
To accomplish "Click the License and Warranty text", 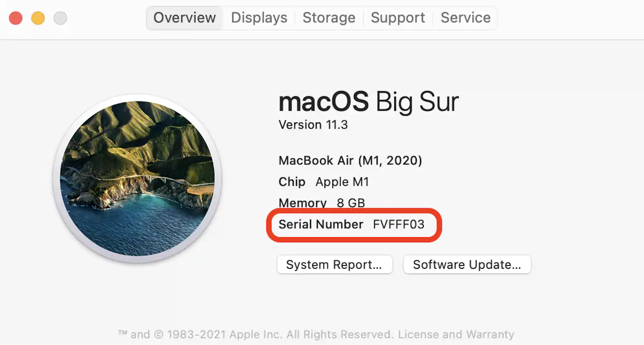I will (x=456, y=334).
